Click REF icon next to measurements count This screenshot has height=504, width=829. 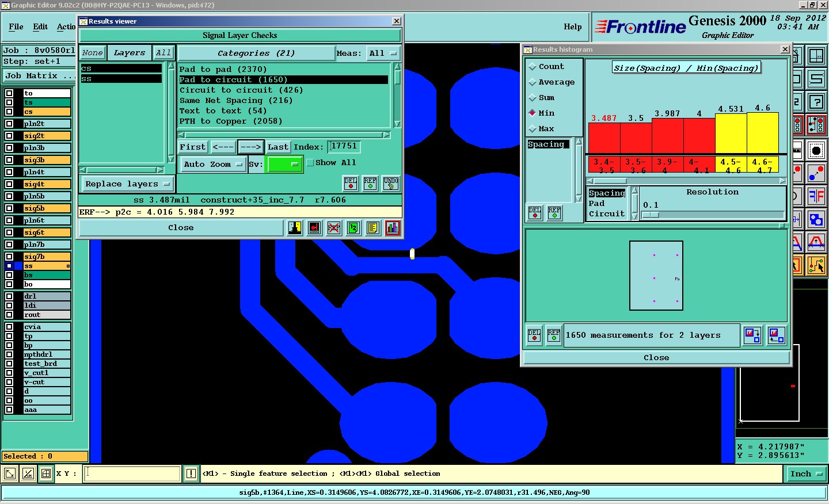pos(554,335)
